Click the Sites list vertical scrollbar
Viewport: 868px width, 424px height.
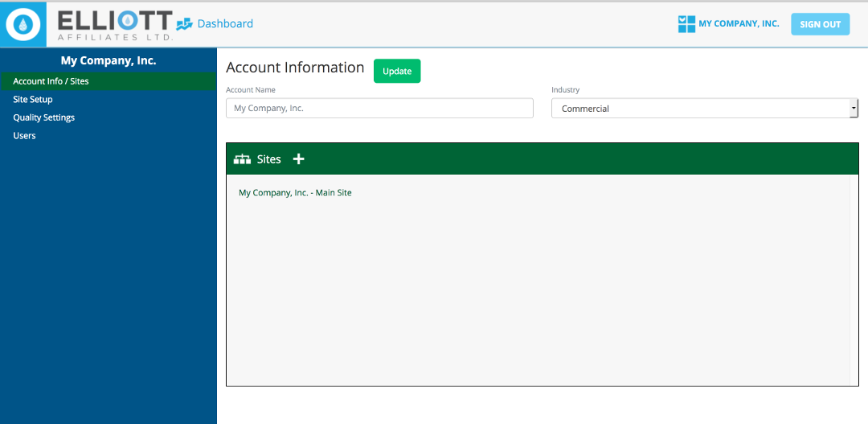pyautogui.click(x=854, y=279)
